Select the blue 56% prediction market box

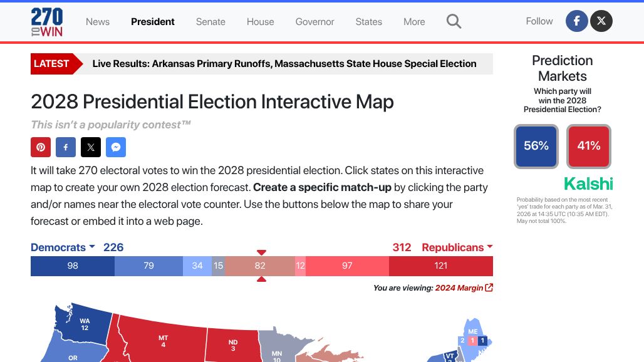pos(536,146)
